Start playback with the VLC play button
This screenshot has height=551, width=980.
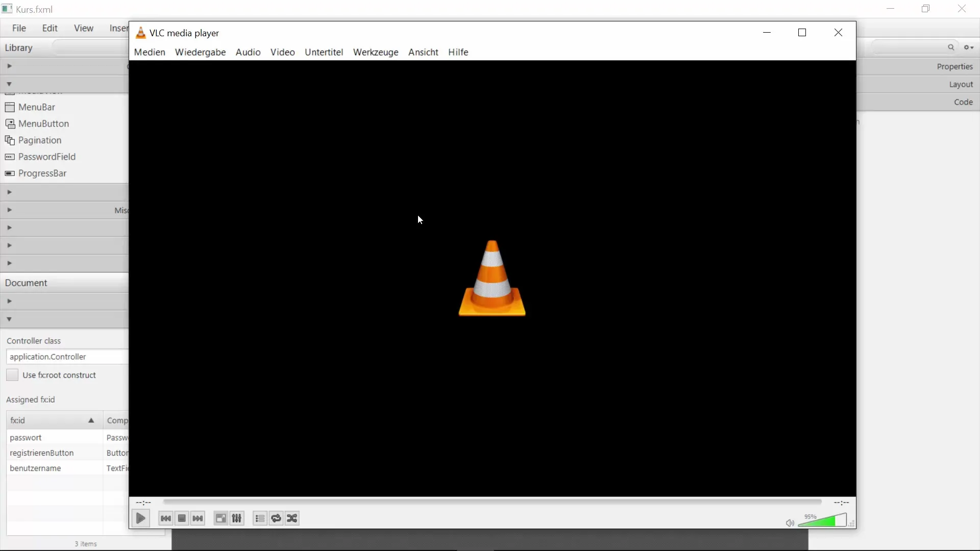(x=140, y=518)
